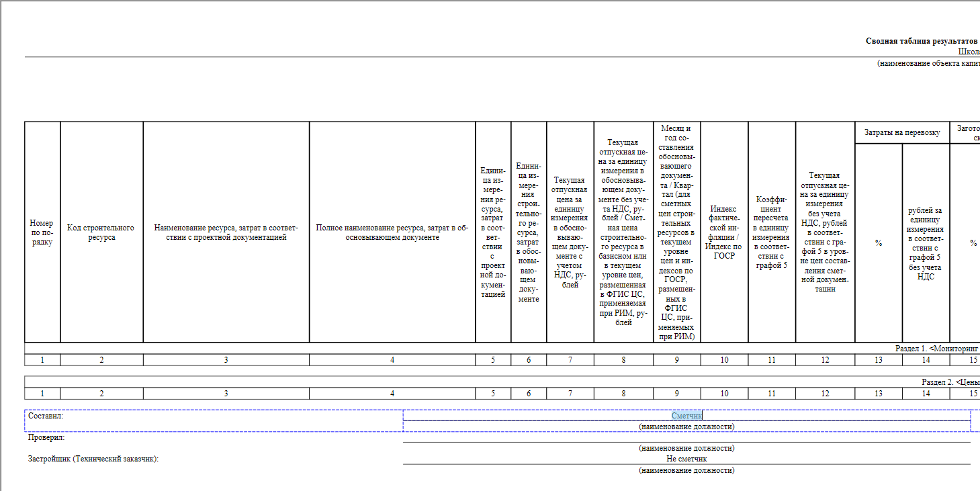980x491 pixels.
Task: Click the "Не сметчик" position field
Action: (x=686, y=459)
